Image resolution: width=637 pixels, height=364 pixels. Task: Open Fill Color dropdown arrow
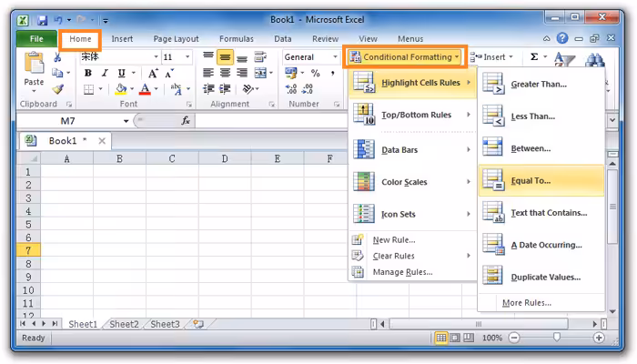132,88
